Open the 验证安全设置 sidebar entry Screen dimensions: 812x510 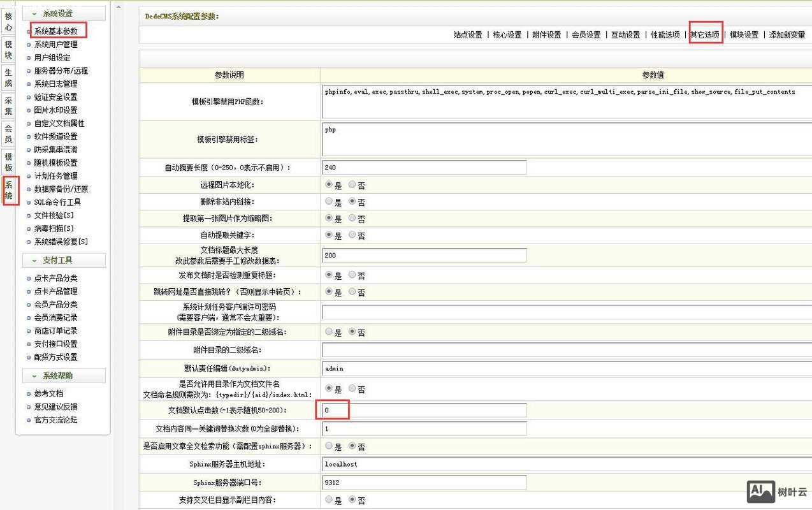coord(57,97)
